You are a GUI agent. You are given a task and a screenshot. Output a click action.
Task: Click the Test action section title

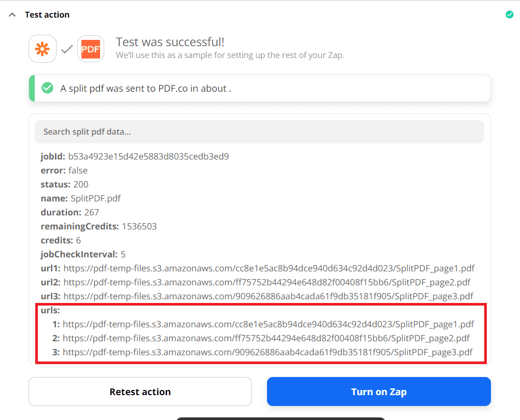click(x=47, y=15)
